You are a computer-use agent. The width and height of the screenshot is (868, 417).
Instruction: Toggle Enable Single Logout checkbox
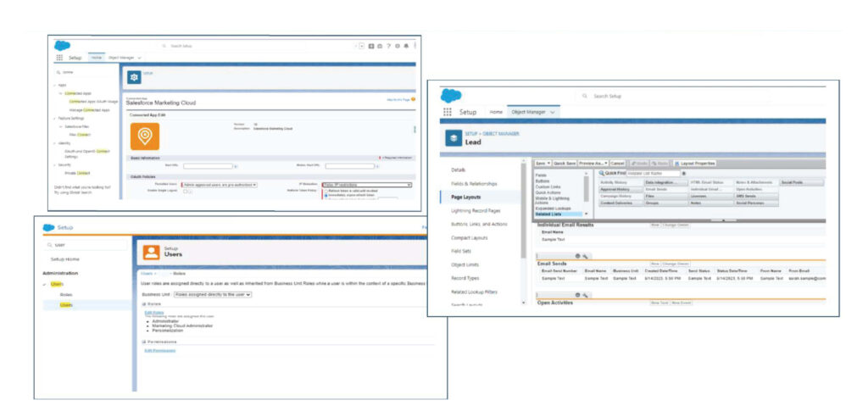point(186,191)
